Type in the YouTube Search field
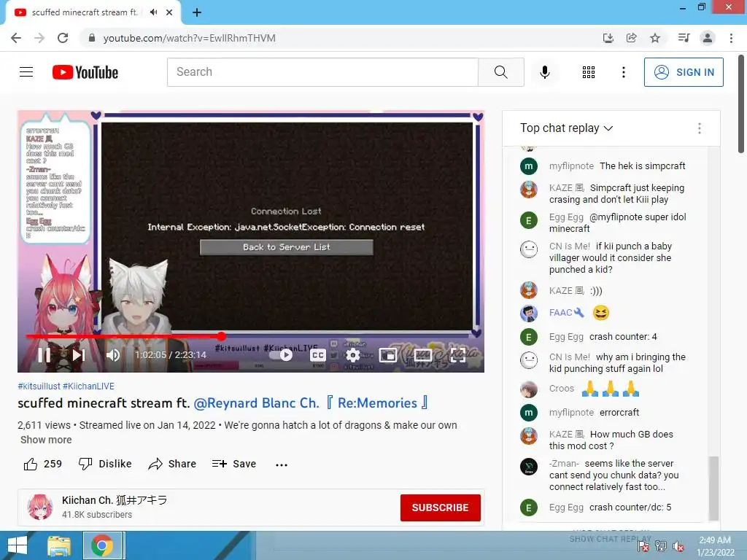This screenshot has width=747, height=560. pyautogui.click(x=322, y=72)
